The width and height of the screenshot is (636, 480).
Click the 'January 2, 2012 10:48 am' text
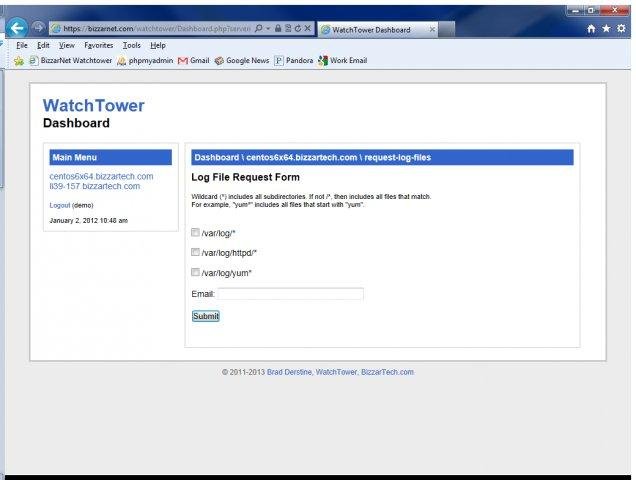89,221
